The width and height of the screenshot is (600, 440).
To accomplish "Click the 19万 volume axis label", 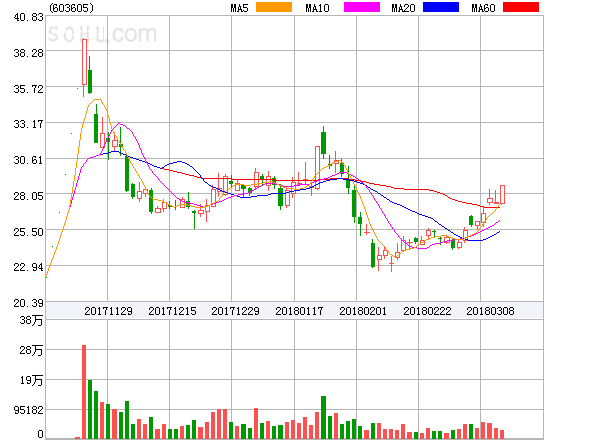I will [31, 380].
